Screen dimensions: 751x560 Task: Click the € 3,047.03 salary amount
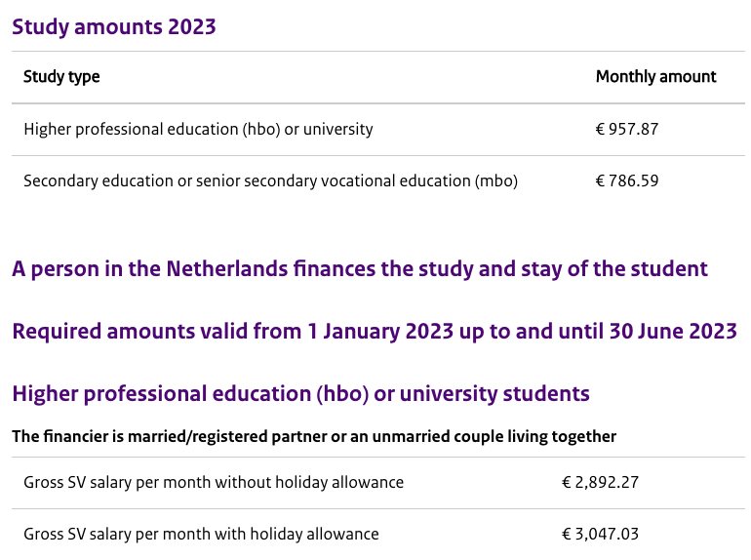click(600, 534)
